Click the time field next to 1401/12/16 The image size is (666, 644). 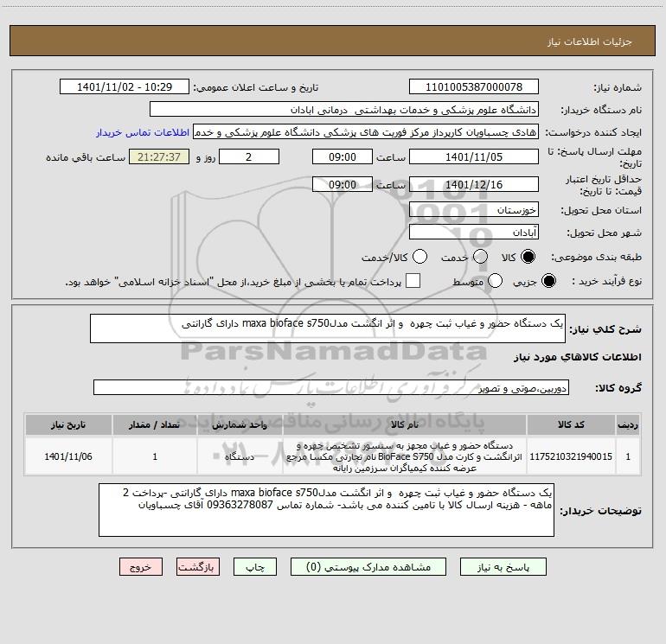pos(343,184)
